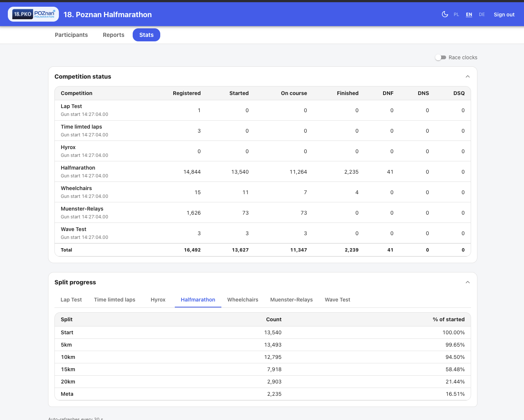Screen dimensions: 524x420
Task: Click the Finished column header
Action: click(x=348, y=93)
